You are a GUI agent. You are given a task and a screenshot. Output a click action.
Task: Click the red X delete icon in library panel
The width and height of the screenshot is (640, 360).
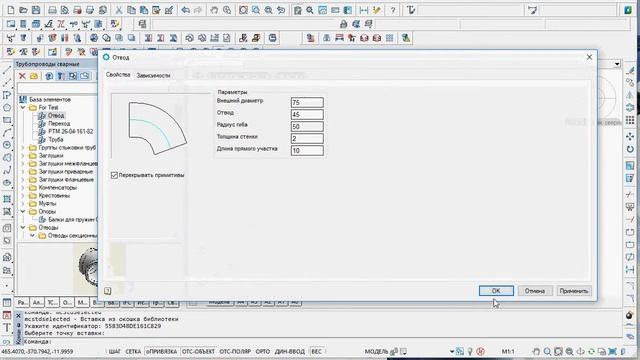22,76
